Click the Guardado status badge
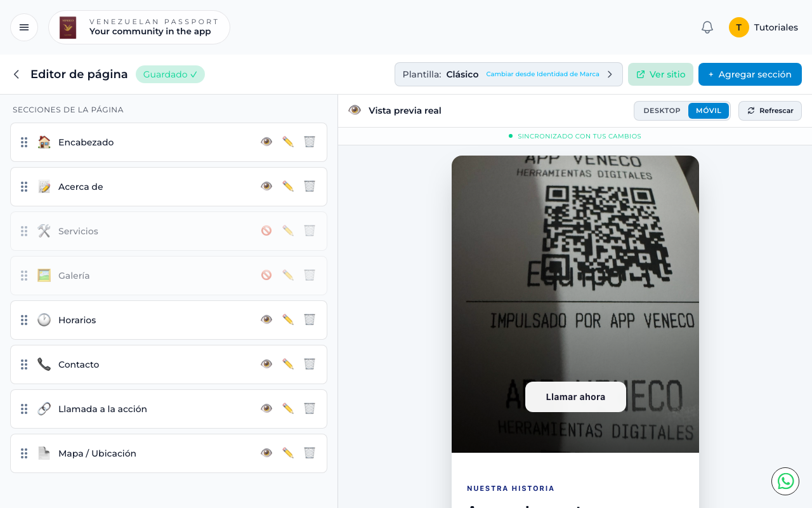The height and width of the screenshot is (508, 812). click(x=170, y=74)
